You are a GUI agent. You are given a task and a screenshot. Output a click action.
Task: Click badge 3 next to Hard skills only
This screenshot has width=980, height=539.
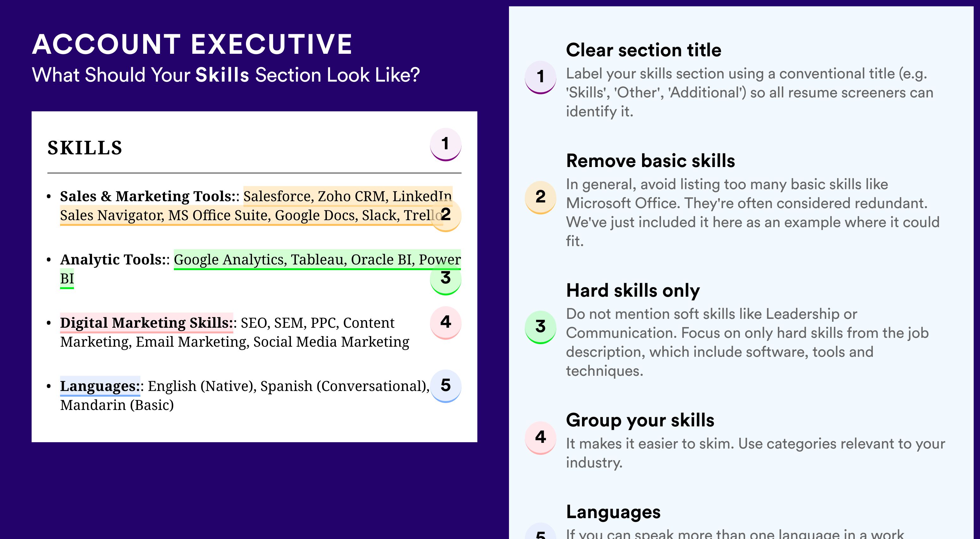click(540, 327)
